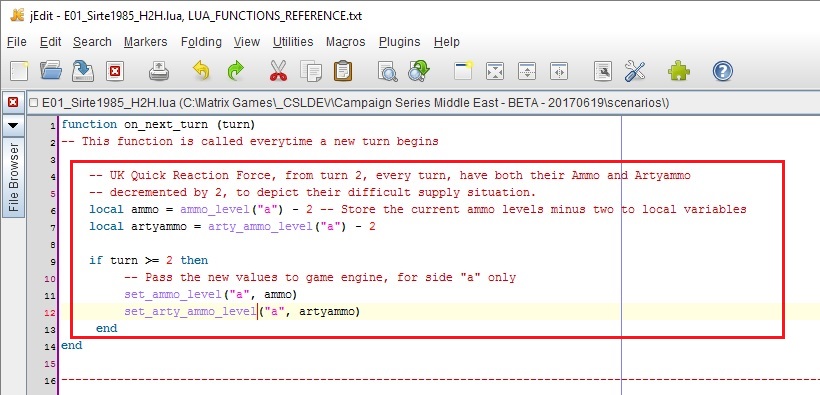Image resolution: width=820 pixels, height=395 pixels.
Task: Open a file with the folder icon
Action: pos(51,71)
